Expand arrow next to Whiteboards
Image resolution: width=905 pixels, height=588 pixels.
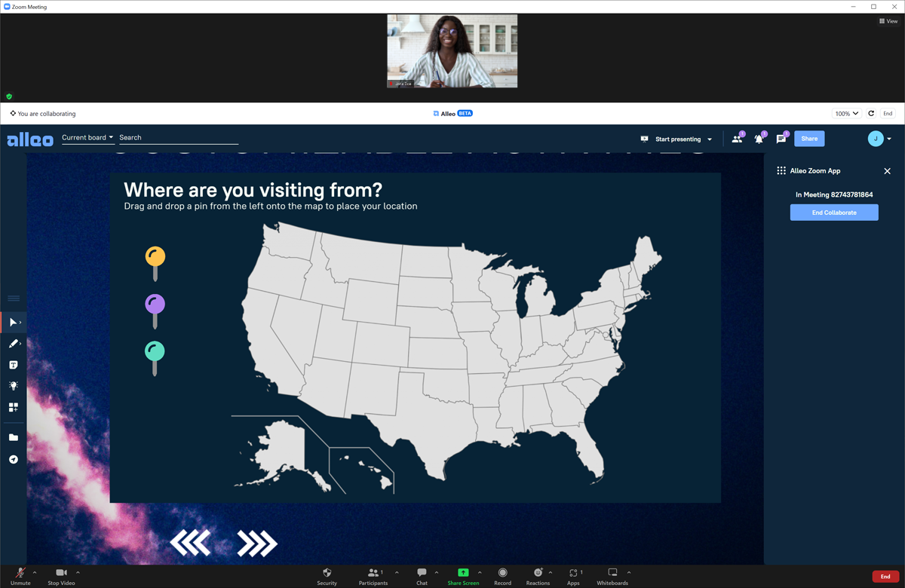coord(629,573)
